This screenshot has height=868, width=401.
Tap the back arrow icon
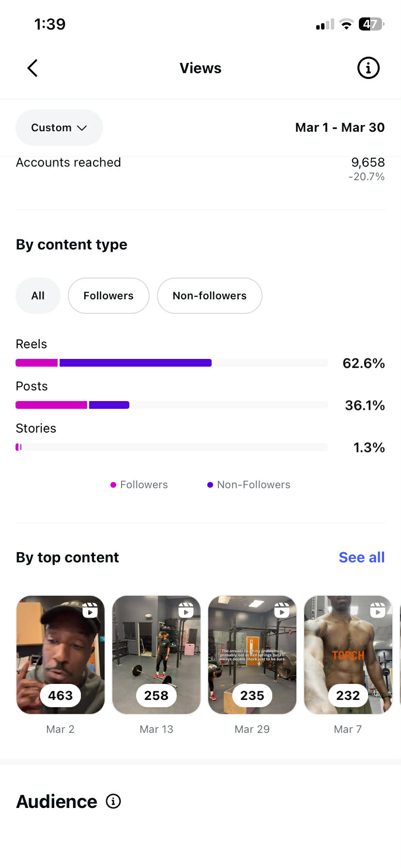point(32,68)
